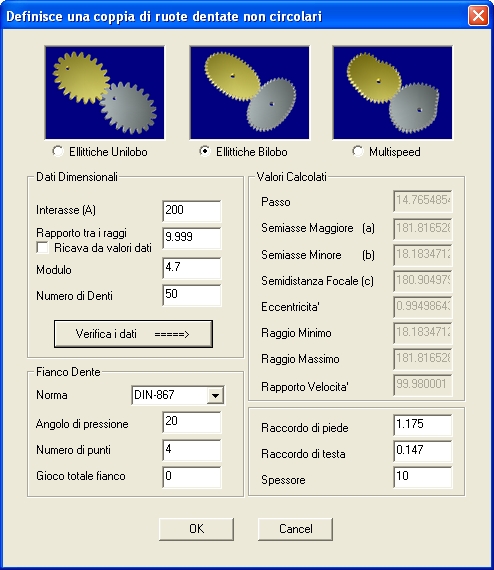Click the Angolo di pressione field

192,422
